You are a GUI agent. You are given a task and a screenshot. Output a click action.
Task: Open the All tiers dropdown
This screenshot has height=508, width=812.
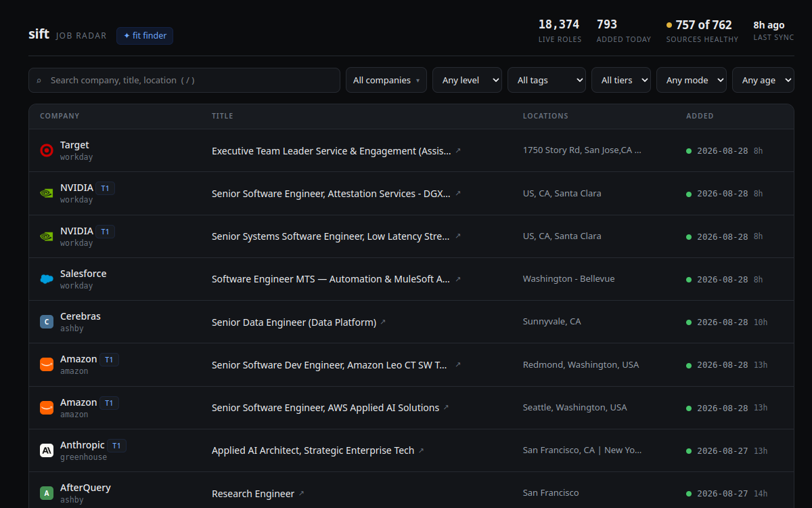coord(621,80)
